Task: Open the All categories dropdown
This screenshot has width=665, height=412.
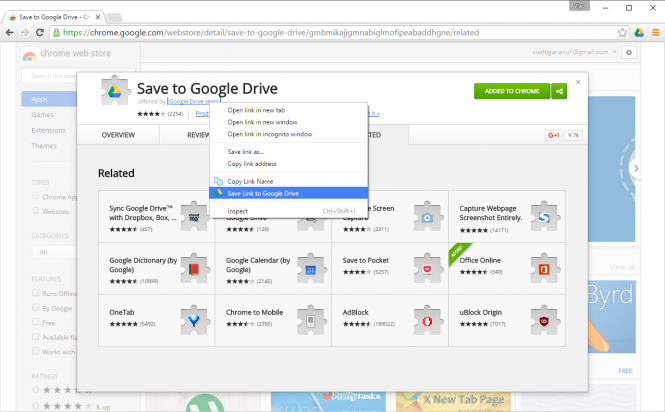Action: (55, 252)
